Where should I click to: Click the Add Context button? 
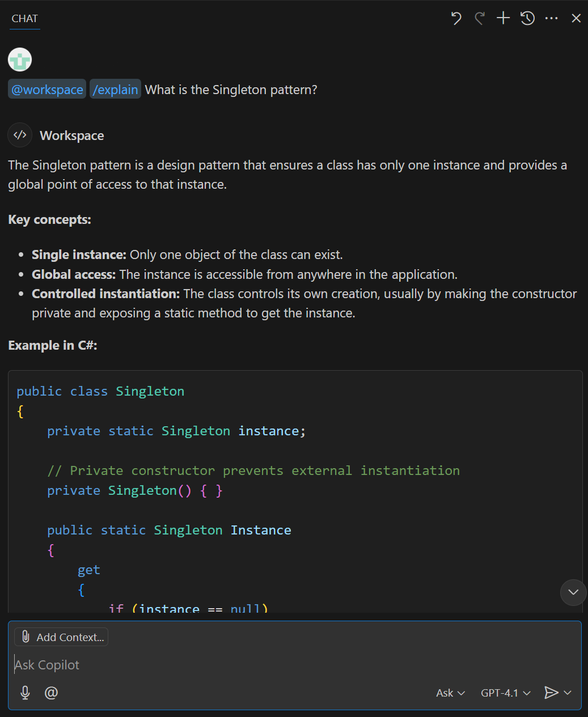click(61, 637)
